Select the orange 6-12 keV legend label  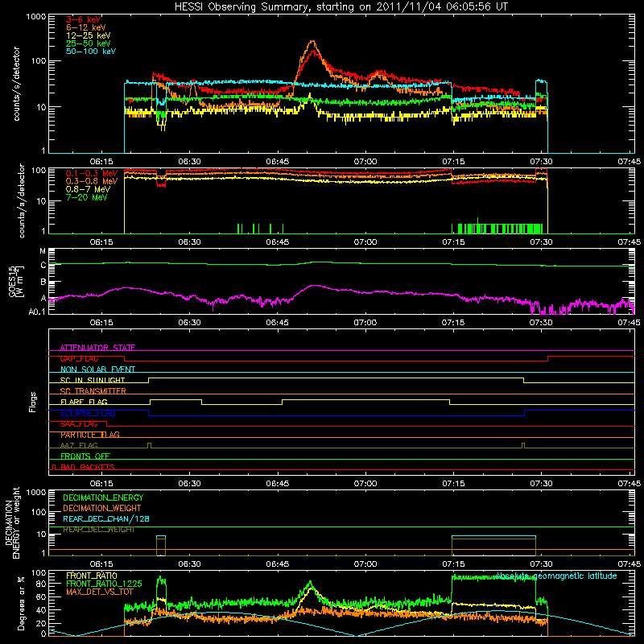86,27
